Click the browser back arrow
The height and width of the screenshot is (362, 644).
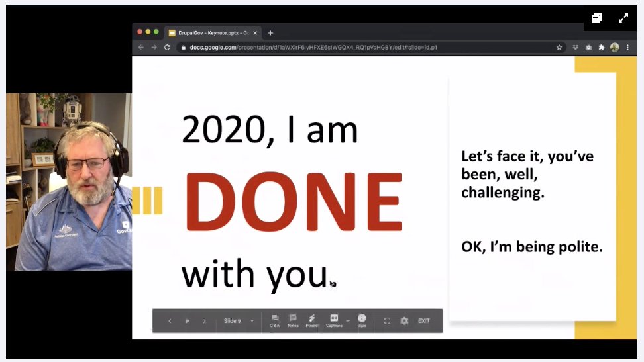141,47
